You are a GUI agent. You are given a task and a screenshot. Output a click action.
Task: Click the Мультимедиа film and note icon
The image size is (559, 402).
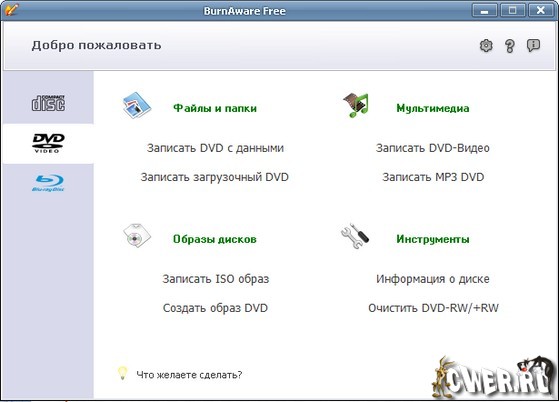[356, 105]
